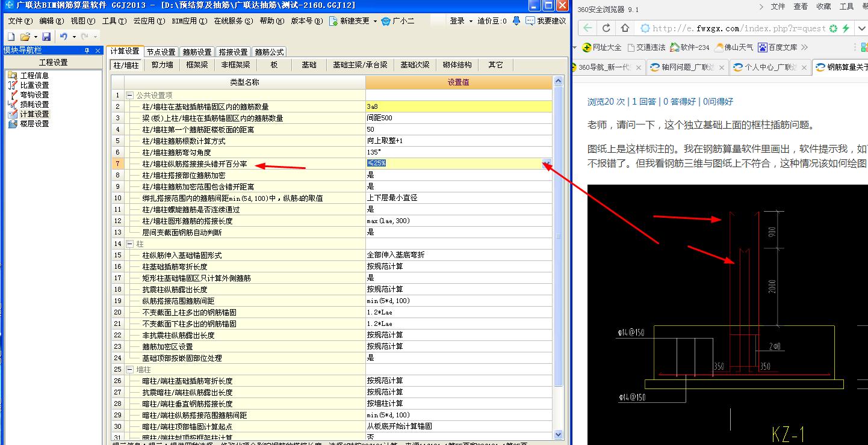Click the 柱纵筋伸入基础锚固形式 value cell

pos(459,255)
